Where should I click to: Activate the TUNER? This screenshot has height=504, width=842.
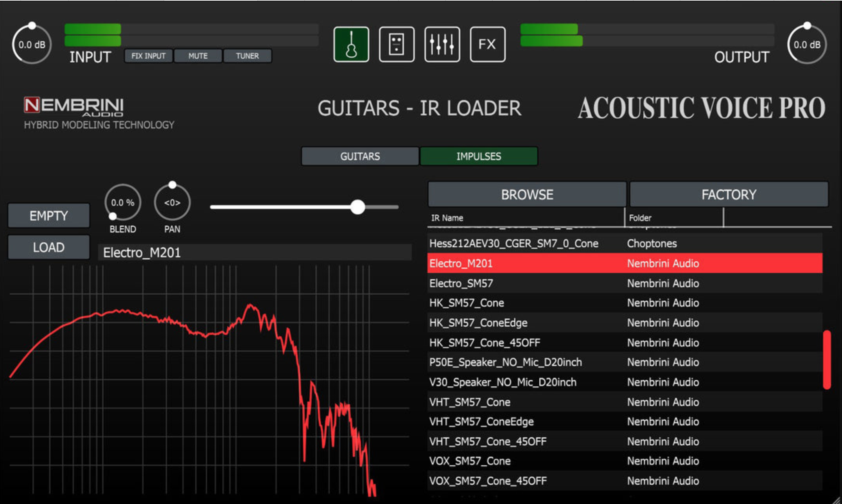tap(248, 56)
